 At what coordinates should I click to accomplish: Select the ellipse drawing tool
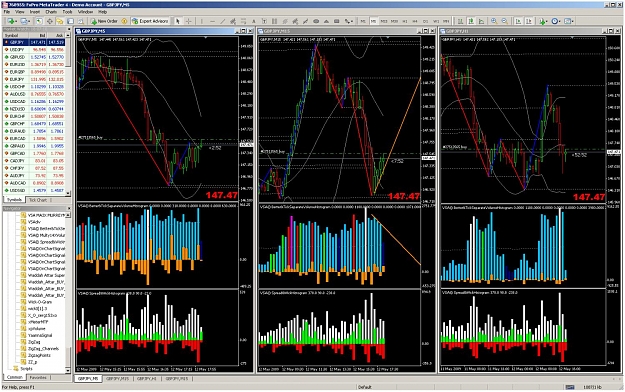pyautogui.click(x=316, y=21)
